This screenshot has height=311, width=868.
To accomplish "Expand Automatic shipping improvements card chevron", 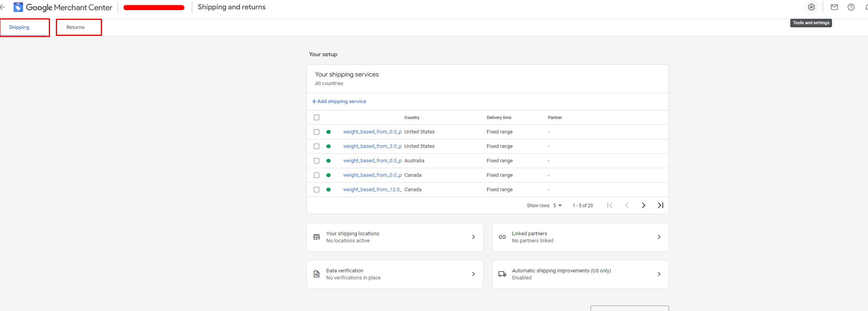I will (x=659, y=274).
